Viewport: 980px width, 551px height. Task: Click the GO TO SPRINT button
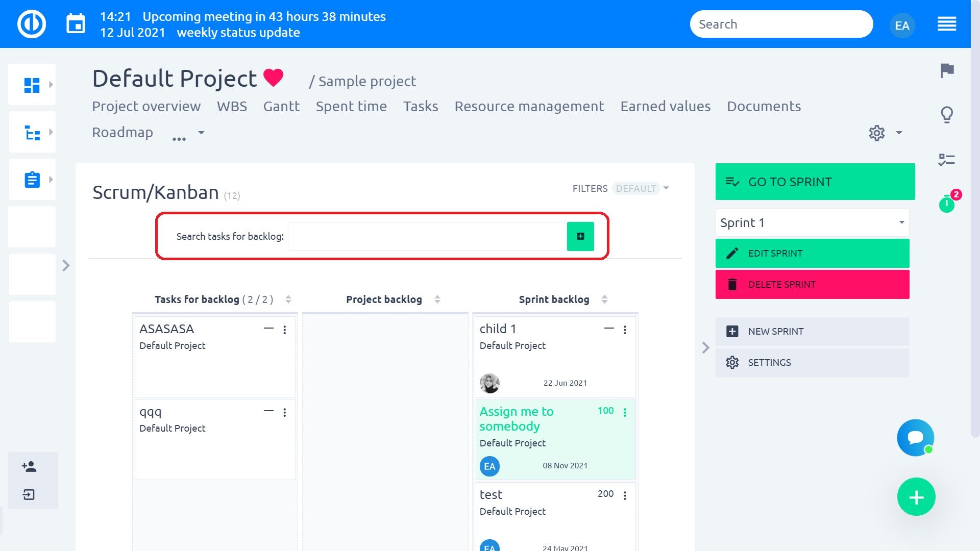point(815,182)
